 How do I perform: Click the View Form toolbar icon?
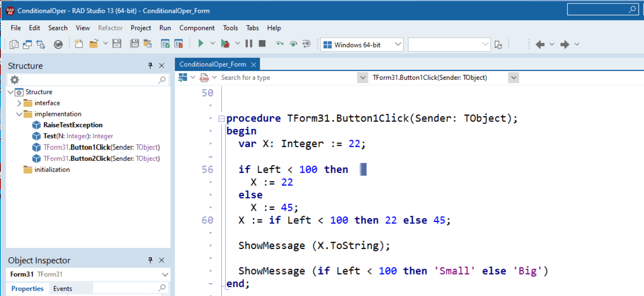[27, 44]
